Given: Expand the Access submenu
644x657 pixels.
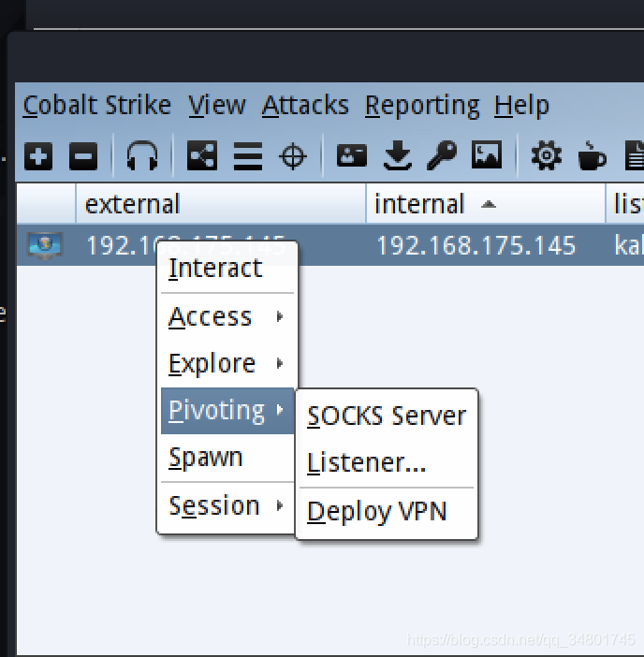Looking at the screenshot, I should coord(227,316).
